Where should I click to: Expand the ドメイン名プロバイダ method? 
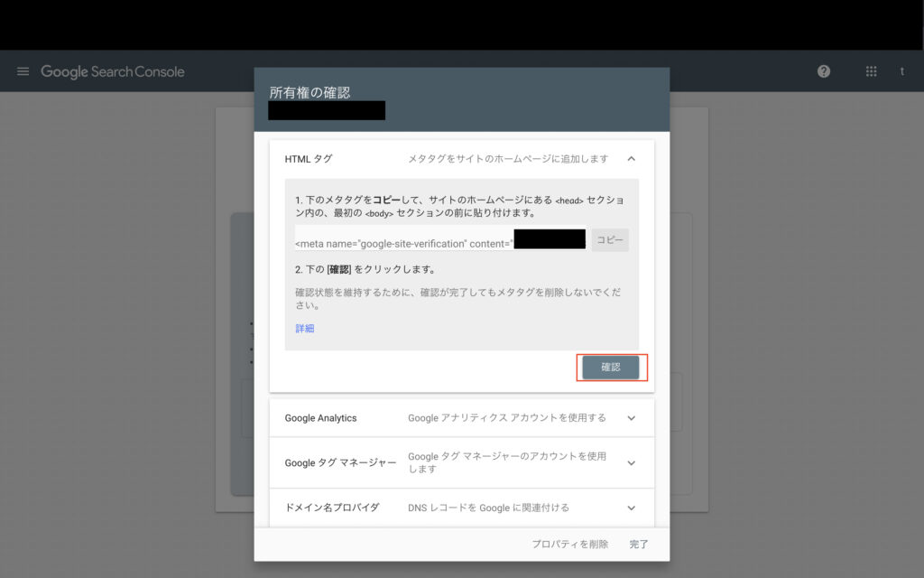pyautogui.click(x=631, y=508)
